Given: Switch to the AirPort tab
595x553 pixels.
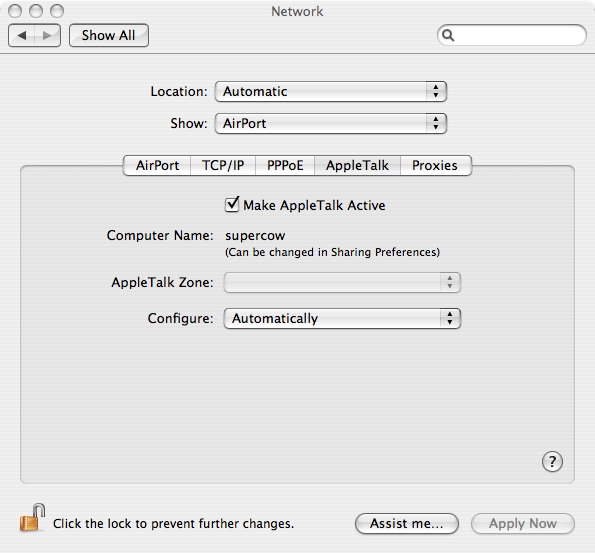Looking at the screenshot, I should click(157, 165).
